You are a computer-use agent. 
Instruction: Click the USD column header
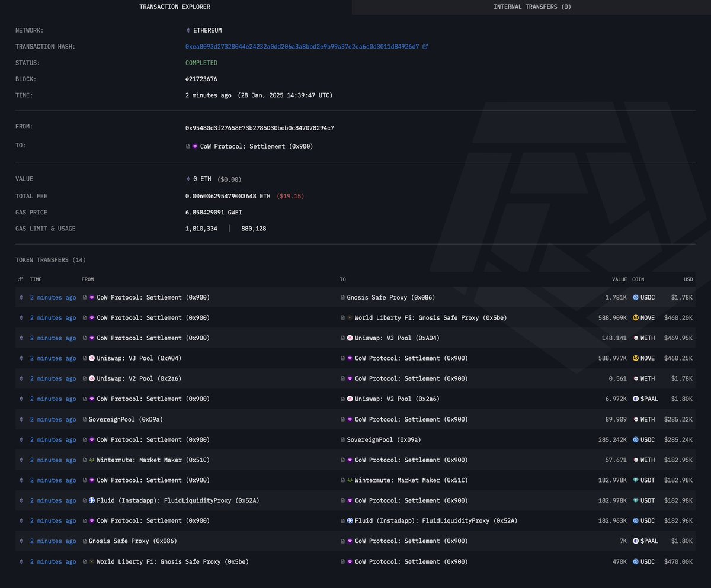[688, 279]
